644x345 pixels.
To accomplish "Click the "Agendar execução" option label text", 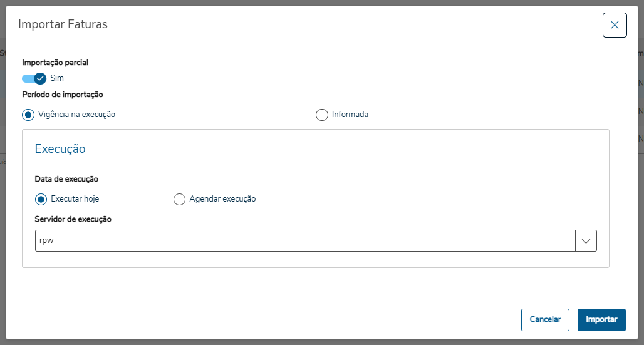I will 223,199.
